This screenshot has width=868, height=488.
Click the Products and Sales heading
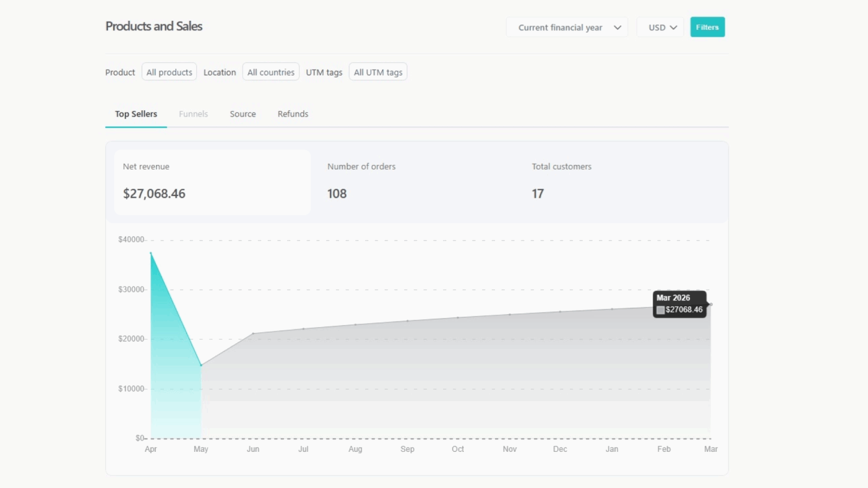154,26
